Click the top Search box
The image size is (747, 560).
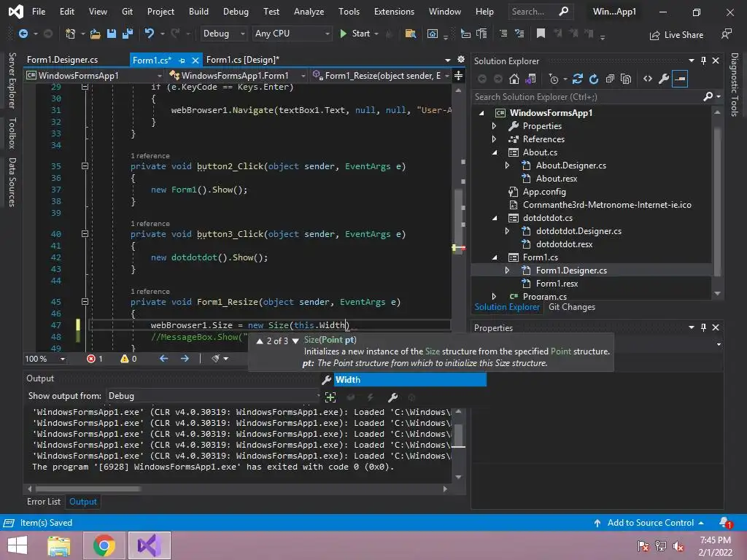540,12
